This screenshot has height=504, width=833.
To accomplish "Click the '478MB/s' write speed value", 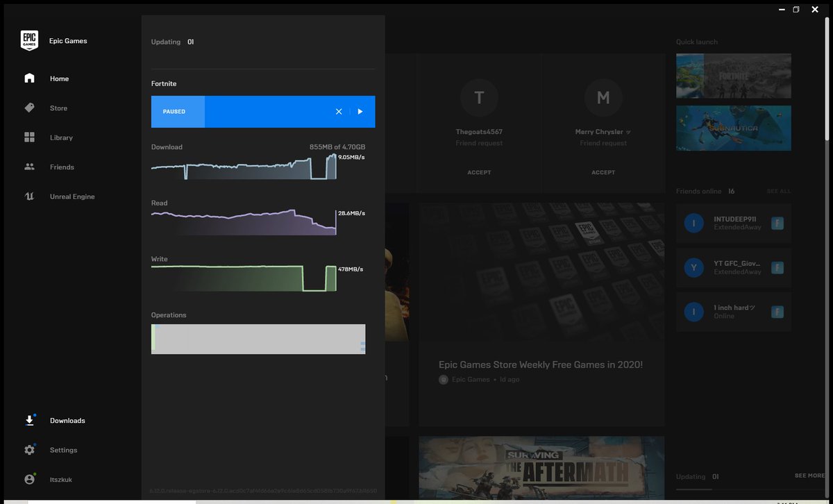I will (x=351, y=269).
